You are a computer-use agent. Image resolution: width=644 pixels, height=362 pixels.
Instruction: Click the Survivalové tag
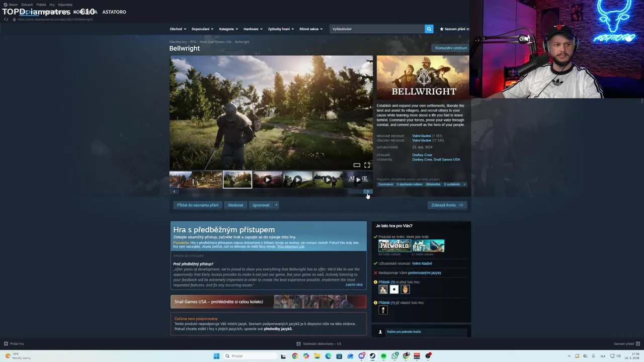[385, 185]
